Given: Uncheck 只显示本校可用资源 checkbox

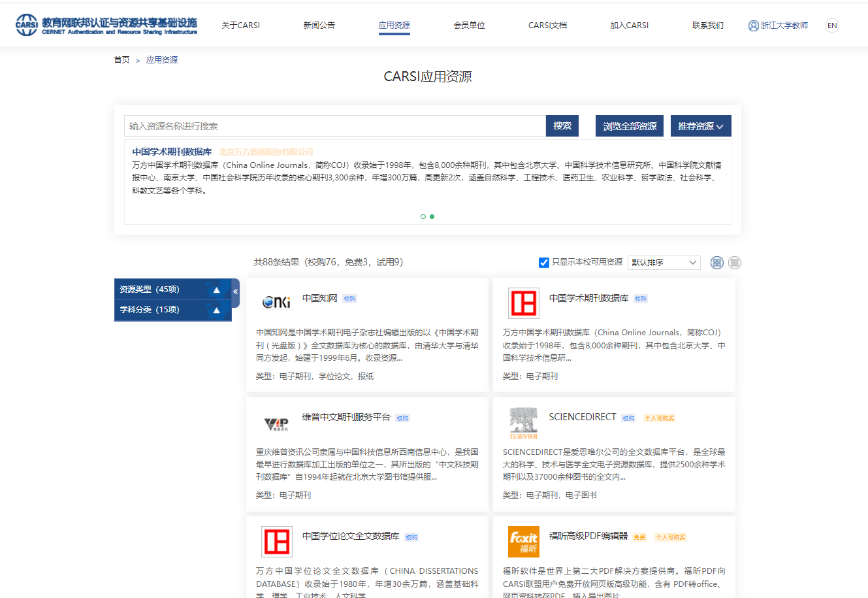Looking at the screenshot, I should (543, 263).
